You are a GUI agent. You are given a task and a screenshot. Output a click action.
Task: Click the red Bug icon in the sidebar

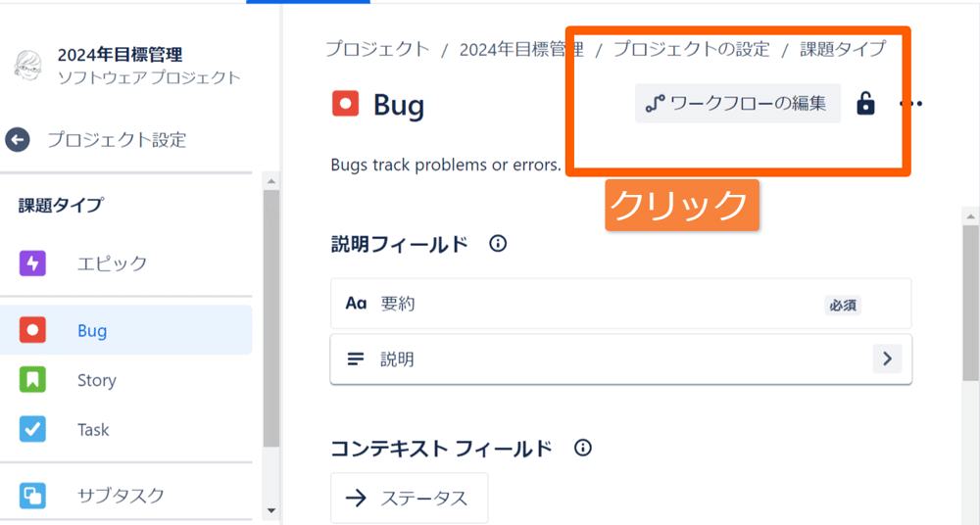[x=32, y=330]
